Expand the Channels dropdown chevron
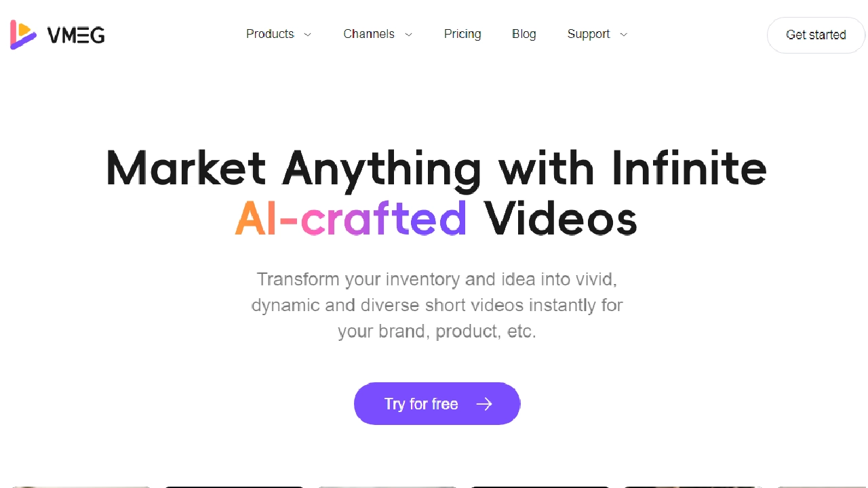 408,35
